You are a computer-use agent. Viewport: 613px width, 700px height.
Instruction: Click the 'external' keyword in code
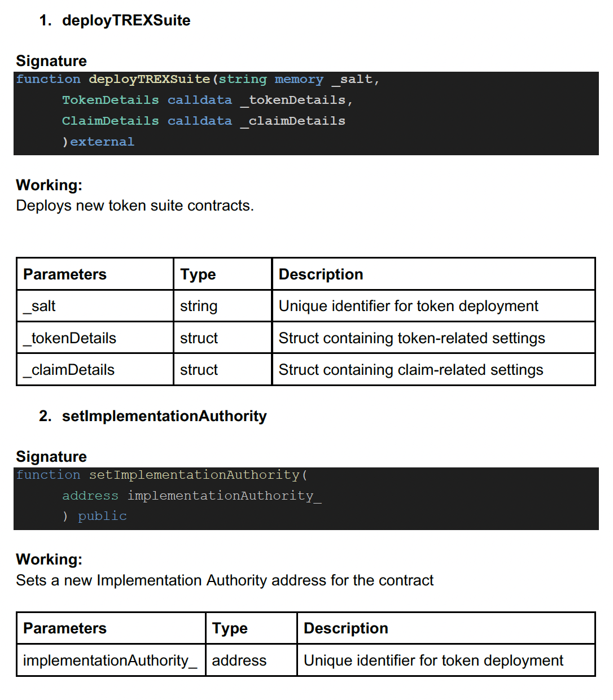point(102,142)
